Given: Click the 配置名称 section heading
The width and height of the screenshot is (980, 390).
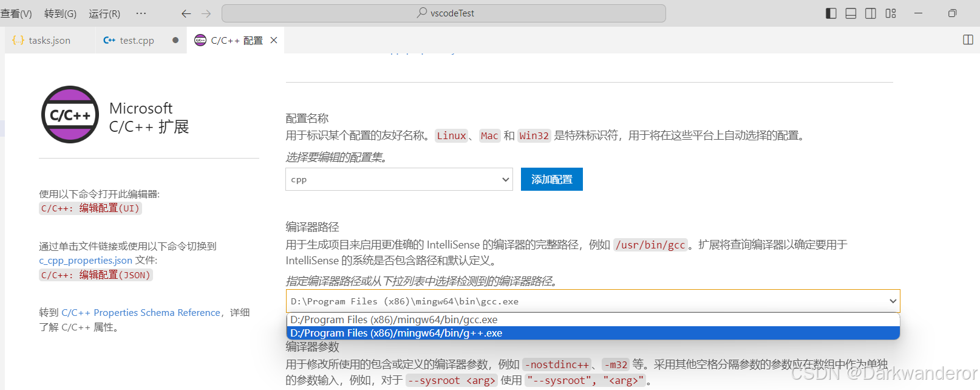Looking at the screenshot, I should (x=307, y=118).
